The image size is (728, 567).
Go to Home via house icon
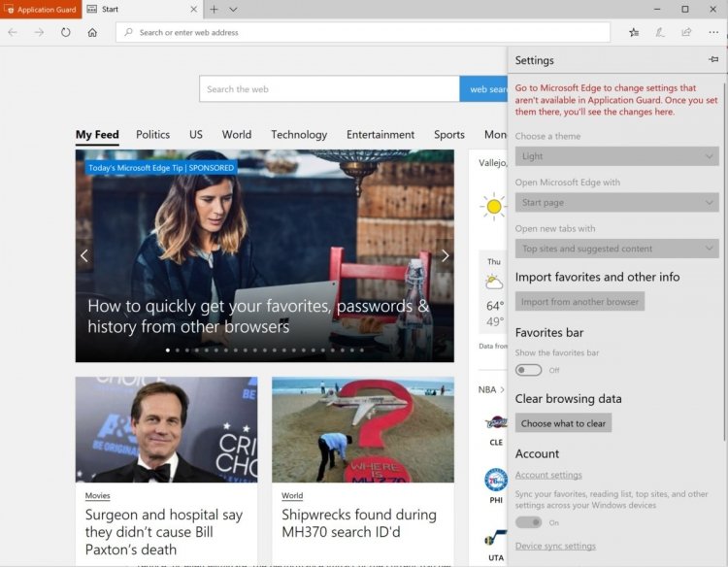(92, 32)
